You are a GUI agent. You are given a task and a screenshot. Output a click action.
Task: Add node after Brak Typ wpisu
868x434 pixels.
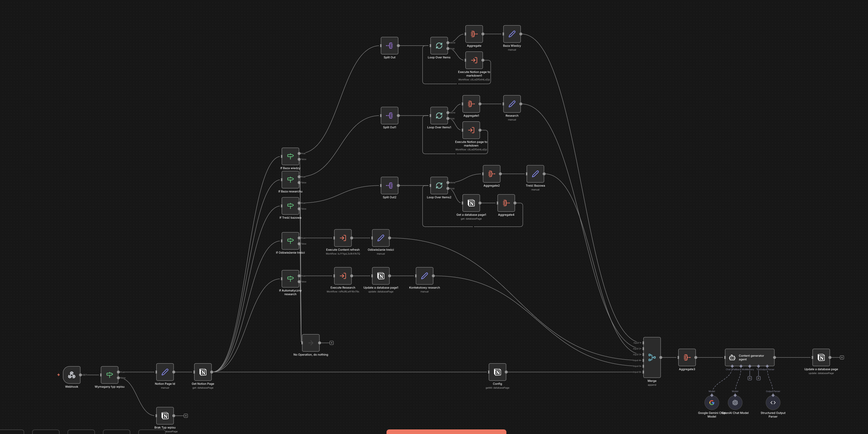(186, 416)
